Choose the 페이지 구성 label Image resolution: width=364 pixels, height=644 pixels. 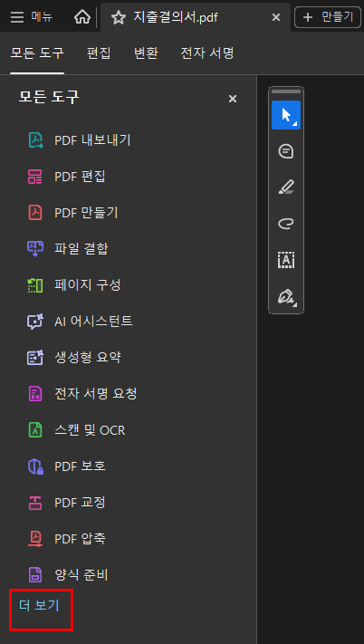(x=88, y=285)
